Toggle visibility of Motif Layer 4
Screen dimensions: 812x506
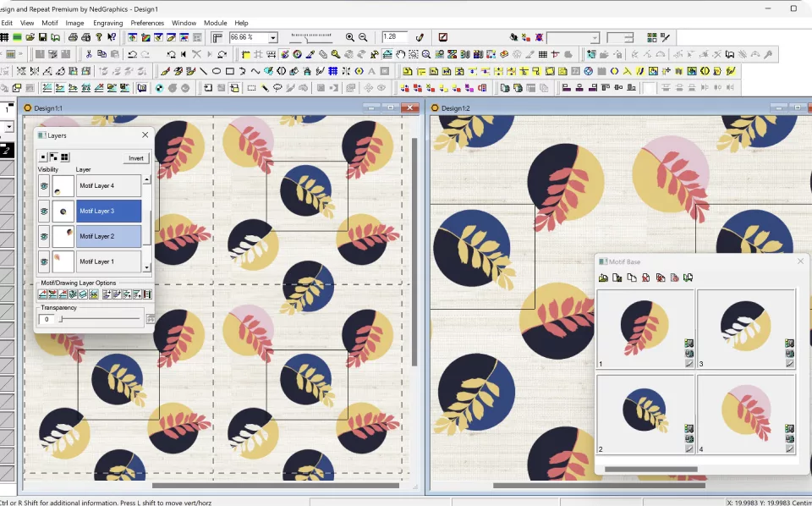click(x=44, y=185)
